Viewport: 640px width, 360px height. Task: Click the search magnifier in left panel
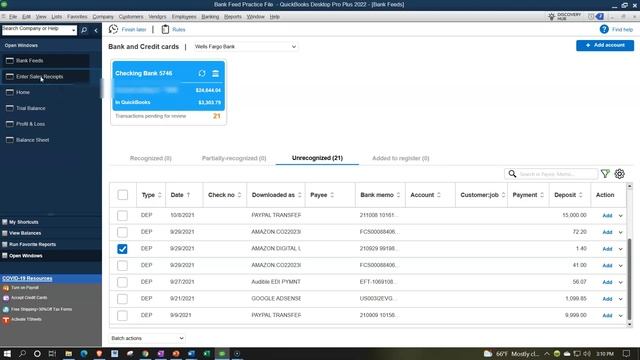[x=84, y=30]
